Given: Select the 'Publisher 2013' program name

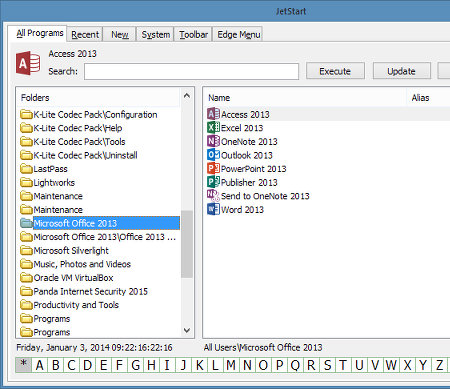Looking at the screenshot, I should (x=249, y=183).
